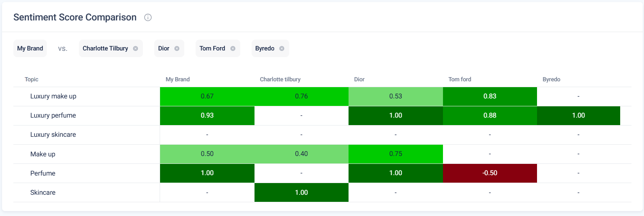Viewport: 644px width, 216px height.
Task: Click the Dior column header
Action: (x=359, y=79)
